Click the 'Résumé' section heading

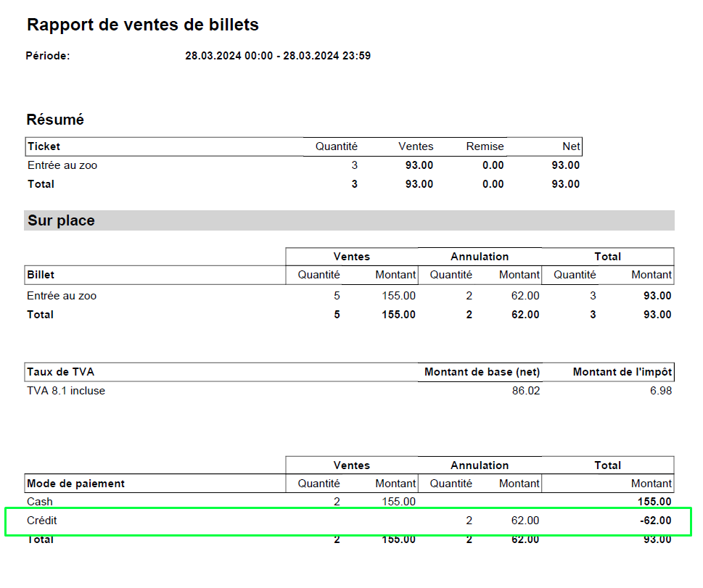click(55, 120)
